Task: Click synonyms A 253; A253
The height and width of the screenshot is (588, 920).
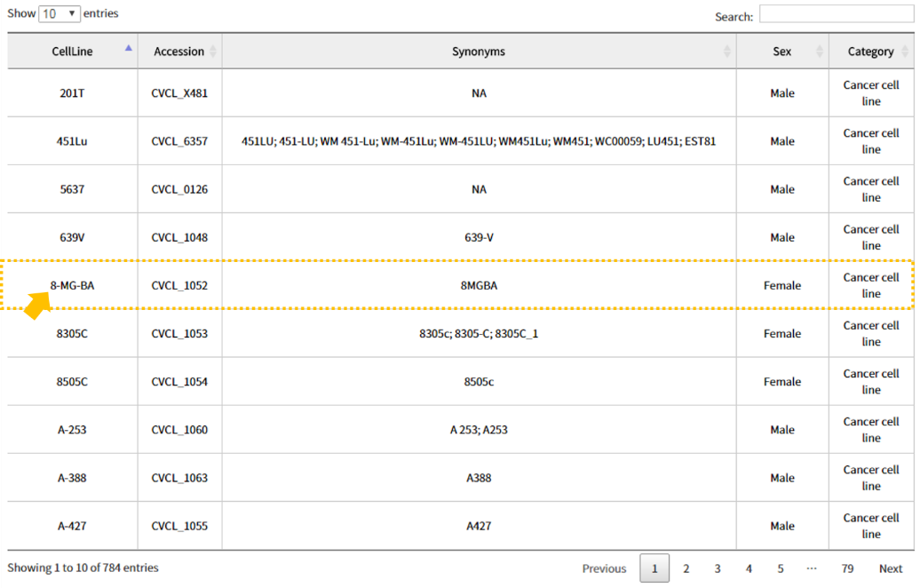Action: pos(479,430)
